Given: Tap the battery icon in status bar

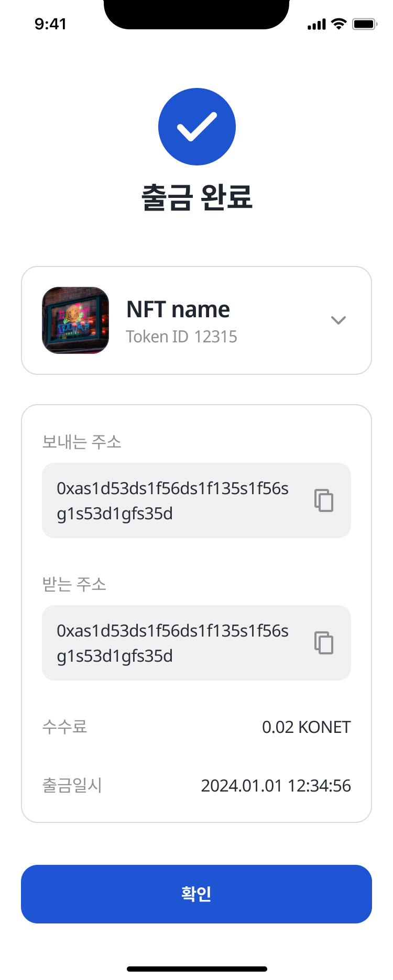Looking at the screenshot, I should point(365,24).
